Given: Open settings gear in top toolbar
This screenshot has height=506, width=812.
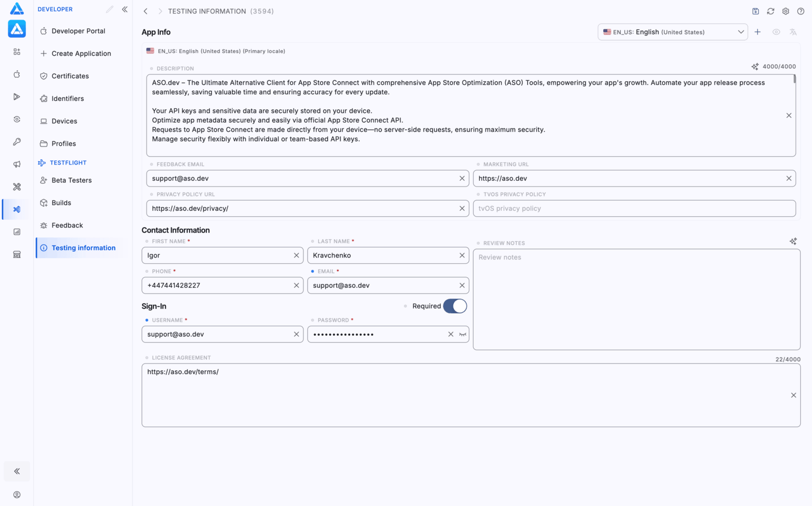Looking at the screenshot, I should click(785, 11).
